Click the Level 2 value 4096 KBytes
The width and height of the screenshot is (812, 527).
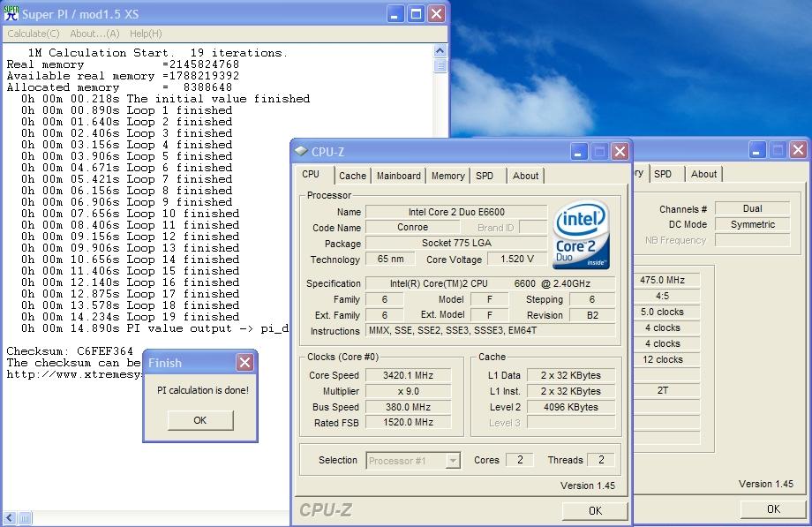[x=571, y=407]
